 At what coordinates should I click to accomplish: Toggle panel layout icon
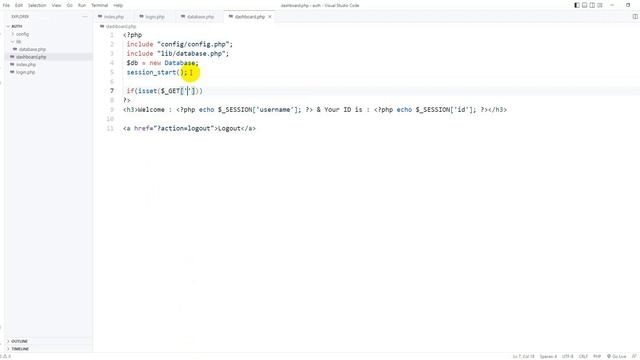pos(584,5)
